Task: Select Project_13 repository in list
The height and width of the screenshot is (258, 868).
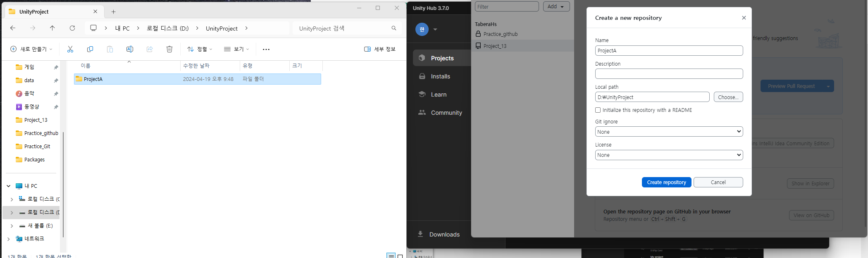Action: coord(522,46)
